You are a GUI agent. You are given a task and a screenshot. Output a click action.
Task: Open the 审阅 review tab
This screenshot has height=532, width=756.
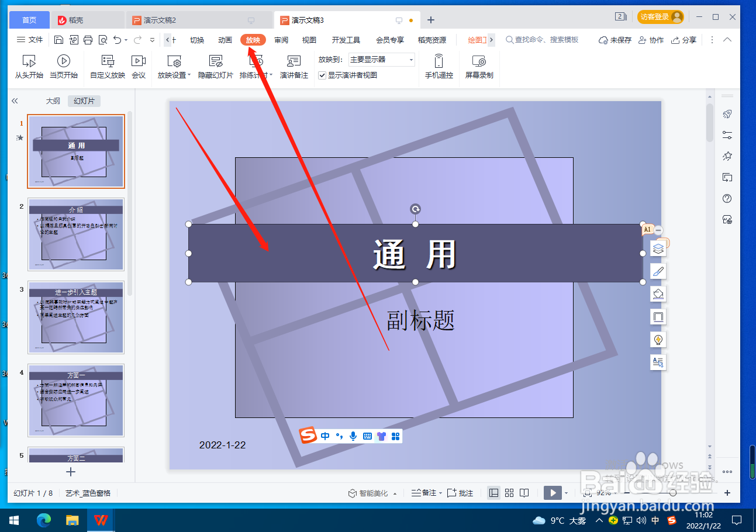pos(281,40)
